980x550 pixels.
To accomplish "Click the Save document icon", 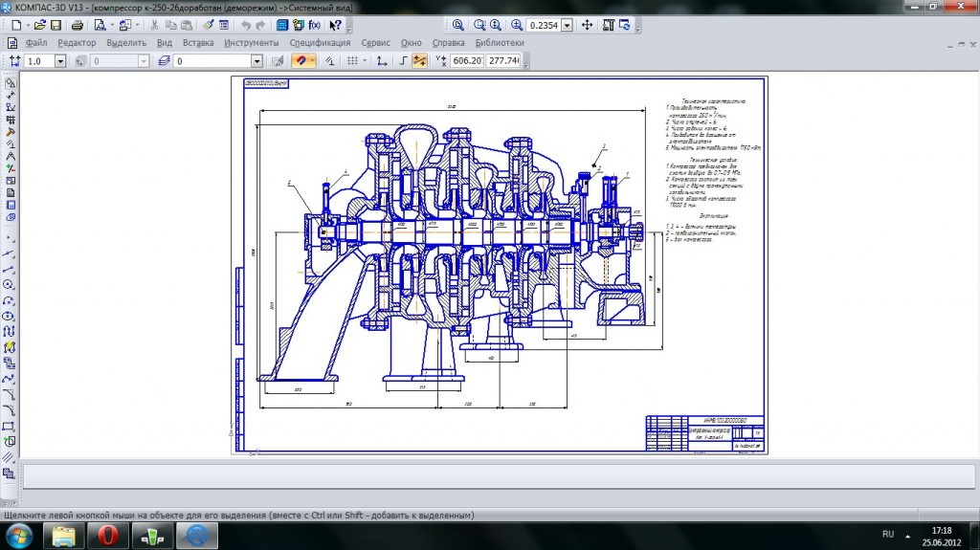I will [x=56, y=25].
